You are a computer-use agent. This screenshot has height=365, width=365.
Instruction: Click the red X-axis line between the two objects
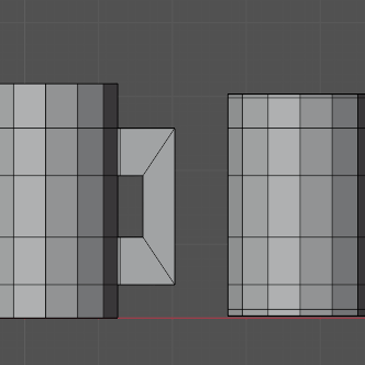coord(173,318)
